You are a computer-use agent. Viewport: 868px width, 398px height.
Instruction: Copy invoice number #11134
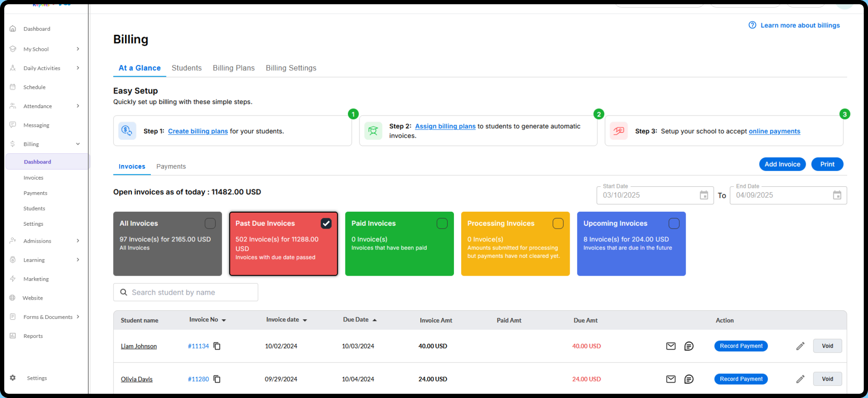coord(217,346)
